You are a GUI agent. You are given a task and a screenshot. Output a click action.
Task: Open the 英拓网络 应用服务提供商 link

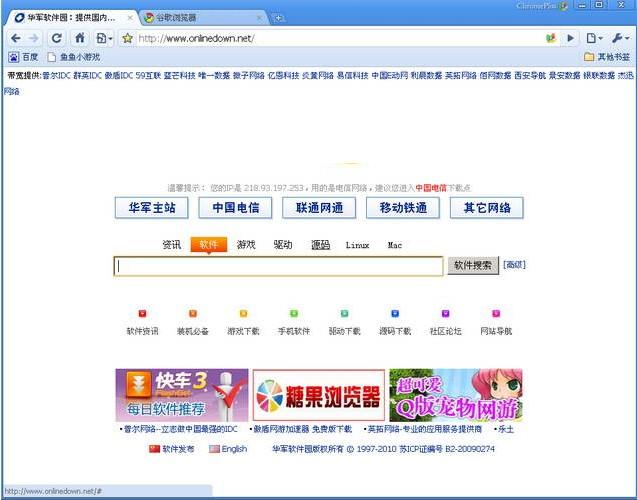425,429
